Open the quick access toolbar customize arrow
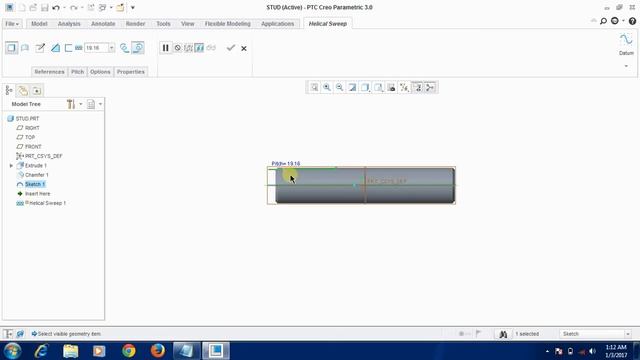640x360 pixels. coord(133,7)
